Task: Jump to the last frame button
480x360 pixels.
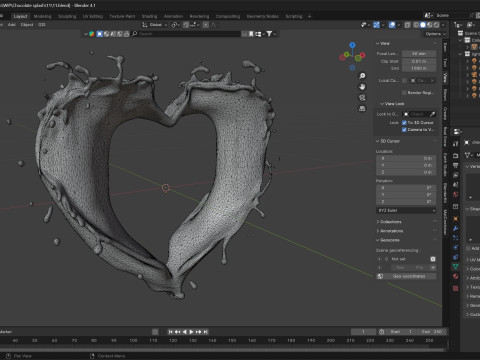Action: [206, 332]
